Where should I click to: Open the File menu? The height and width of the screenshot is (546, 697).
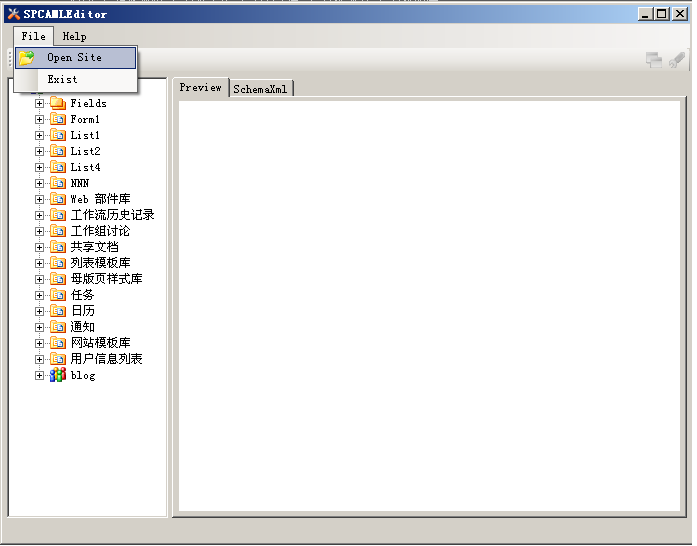pos(33,36)
